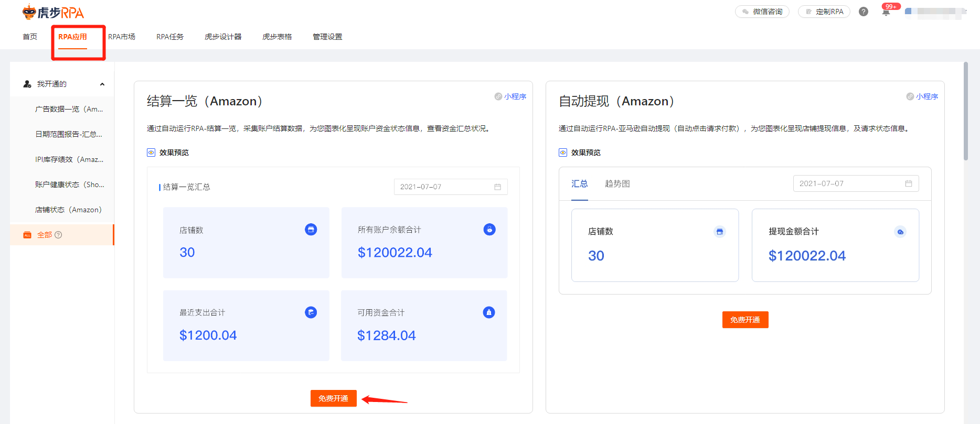
Task: Click the $1284.04 value
Action: (387, 335)
